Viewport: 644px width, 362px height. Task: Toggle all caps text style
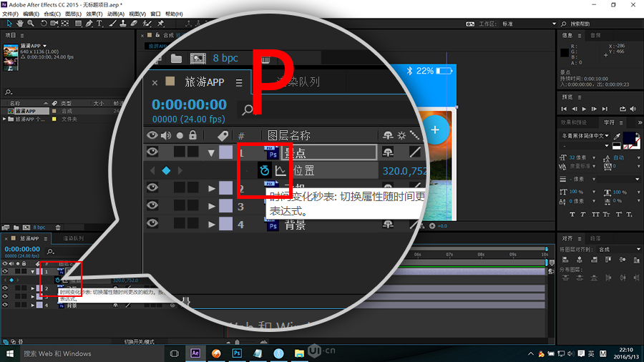coord(595,214)
